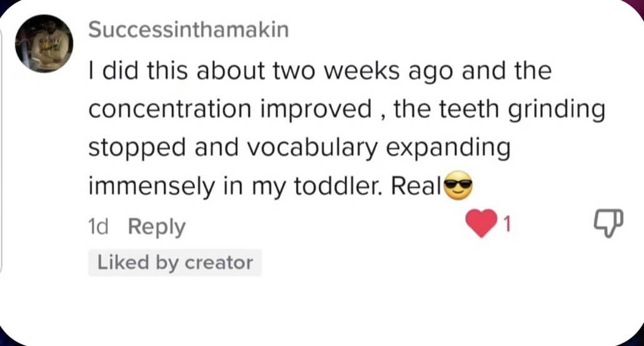Open the Successinthamakin username
This screenshot has height=346, width=644.
[x=189, y=30]
